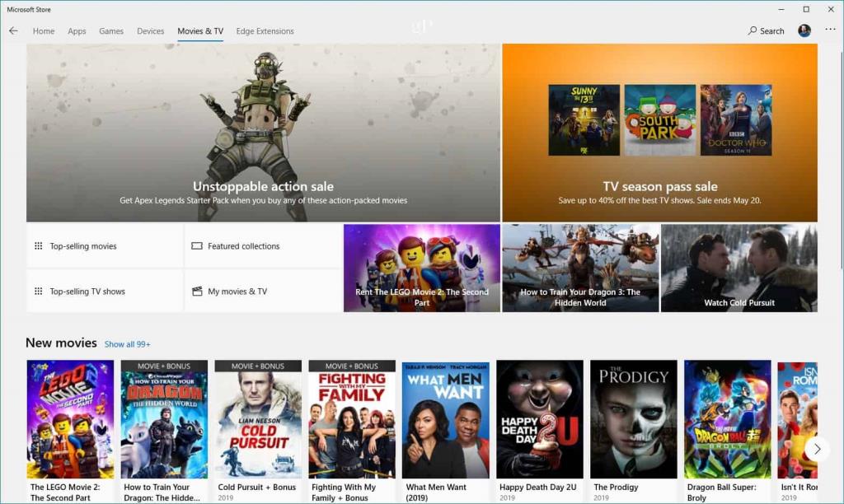Maximize the Microsoft Store window
Screen dimensions: 844x504
tap(806, 9)
